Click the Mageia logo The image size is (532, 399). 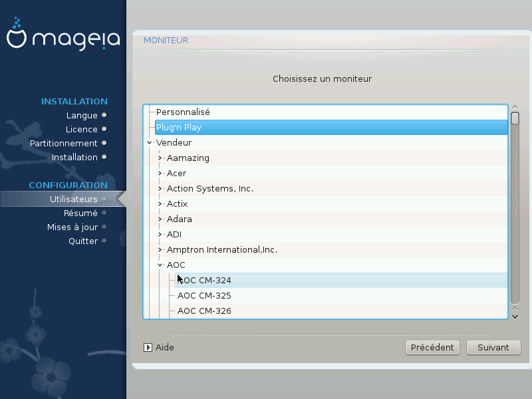pyautogui.click(x=63, y=34)
